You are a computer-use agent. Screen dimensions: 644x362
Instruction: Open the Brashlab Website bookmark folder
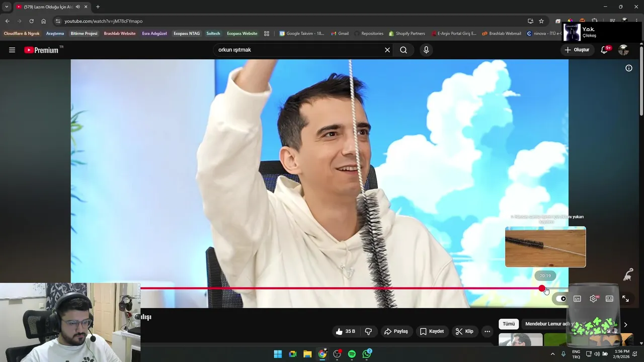[120, 34]
